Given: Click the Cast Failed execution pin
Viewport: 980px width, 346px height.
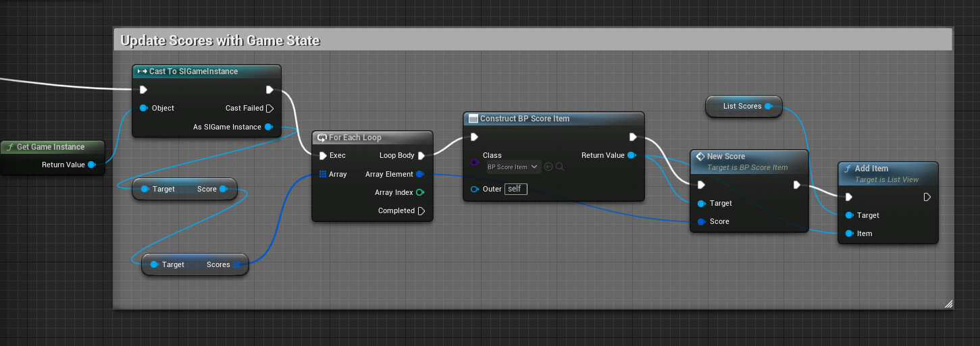Looking at the screenshot, I should [x=269, y=108].
